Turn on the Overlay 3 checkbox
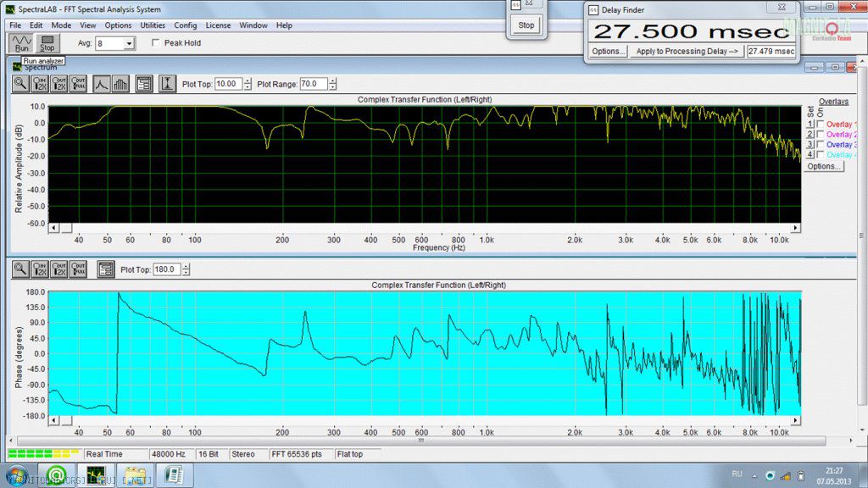Image resolution: width=868 pixels, height=488 pixels. tap(821, 144)
